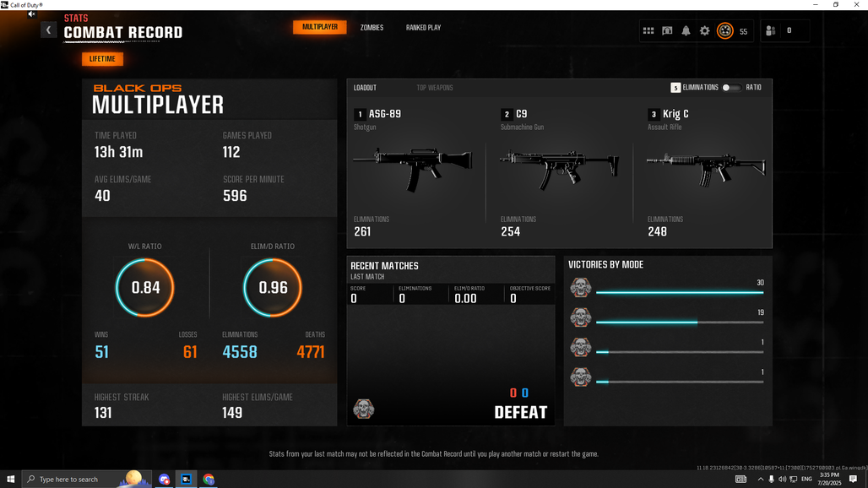The height and width of the screenshot is (488, 868).
Task: Click the Recent Matches heading
Action: pyautogui.click(x=384, y=266)
